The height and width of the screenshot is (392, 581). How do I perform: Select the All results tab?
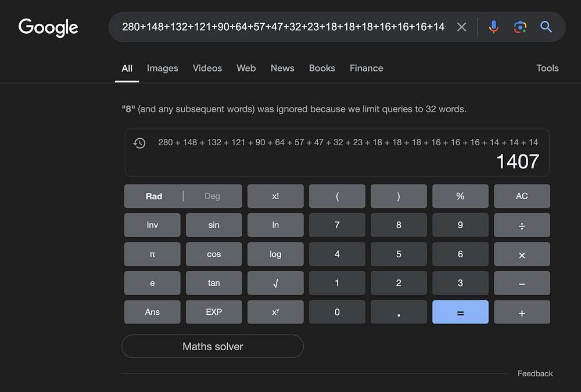127,68
